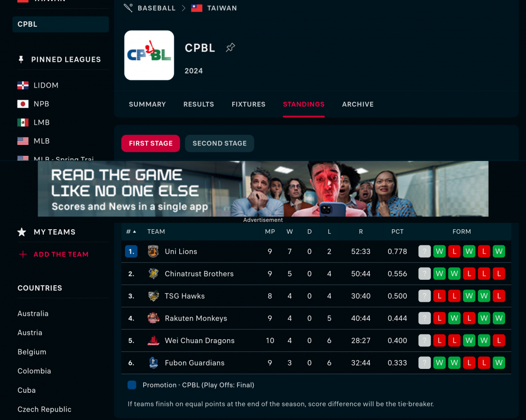Click the Chinatrust Brothers team logo

[153, 274]
